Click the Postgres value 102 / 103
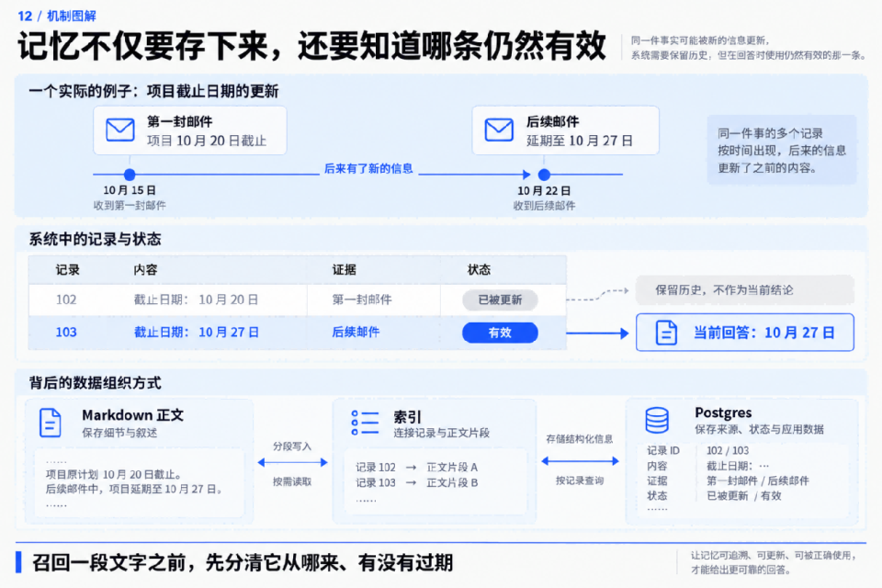Image resolution: width=882 pixels, height=588 pixels. click(728, 451)
